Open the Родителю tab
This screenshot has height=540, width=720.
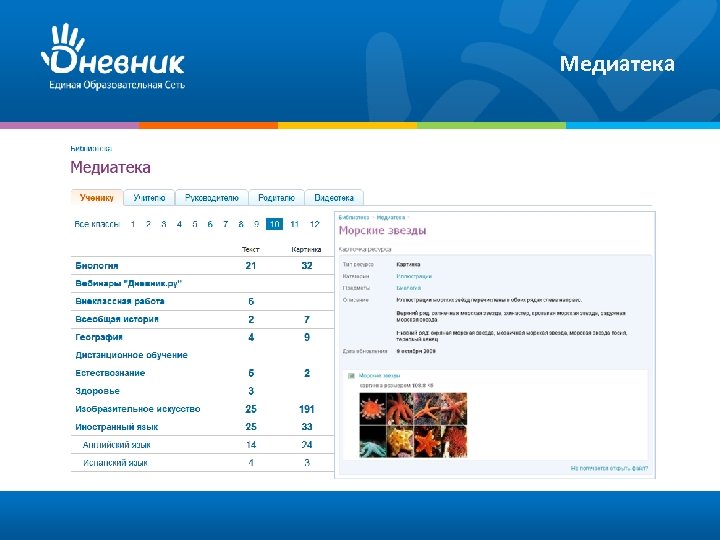click(x=276, y=198)
